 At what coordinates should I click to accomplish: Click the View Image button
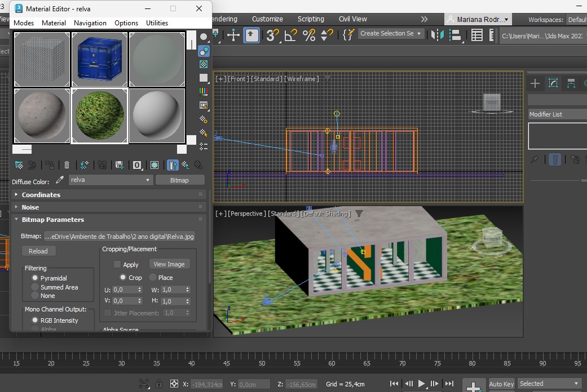169,264
